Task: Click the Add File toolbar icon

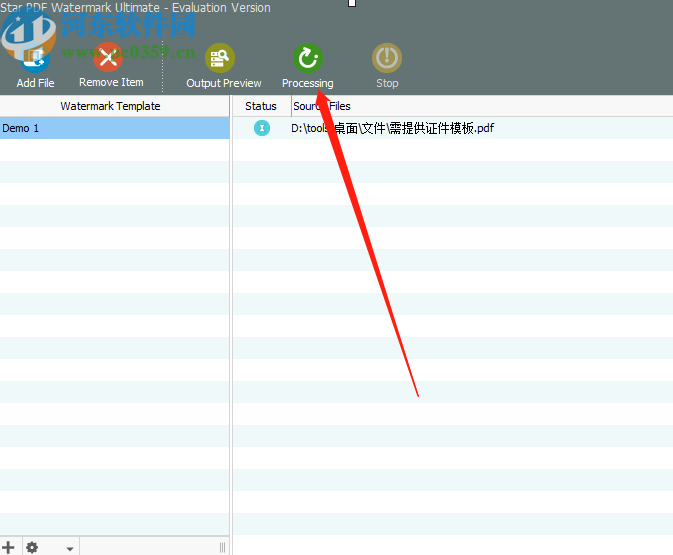Action: [35, 58]
